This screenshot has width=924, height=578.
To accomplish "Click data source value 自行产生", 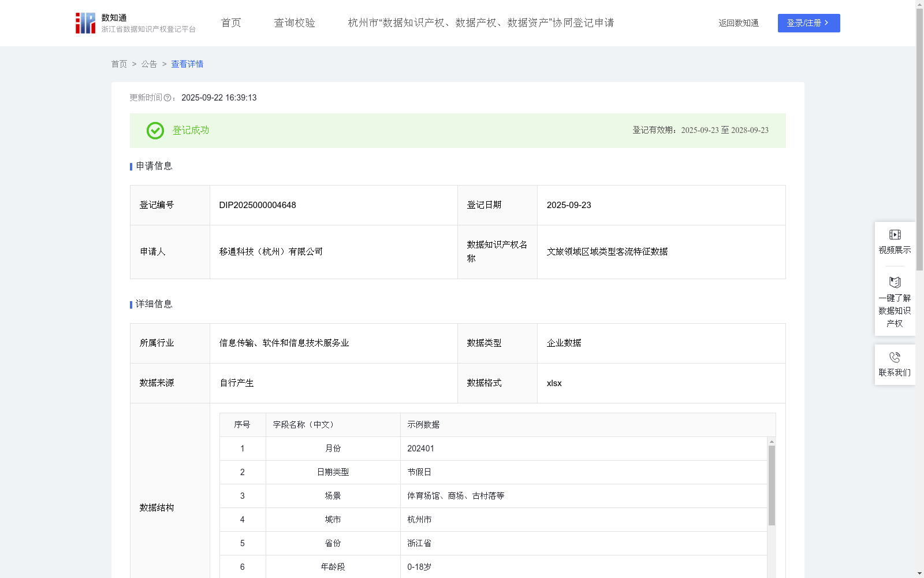I will 237,383.
